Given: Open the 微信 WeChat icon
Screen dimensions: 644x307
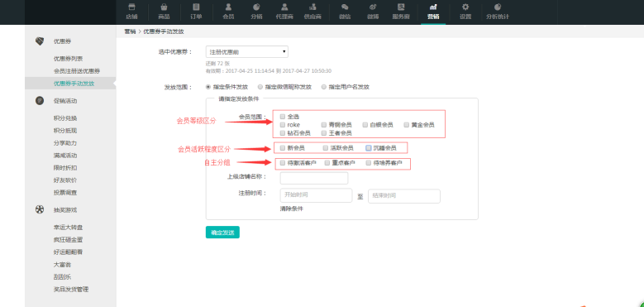Looking at the screenshot, I should coord(345,7).
